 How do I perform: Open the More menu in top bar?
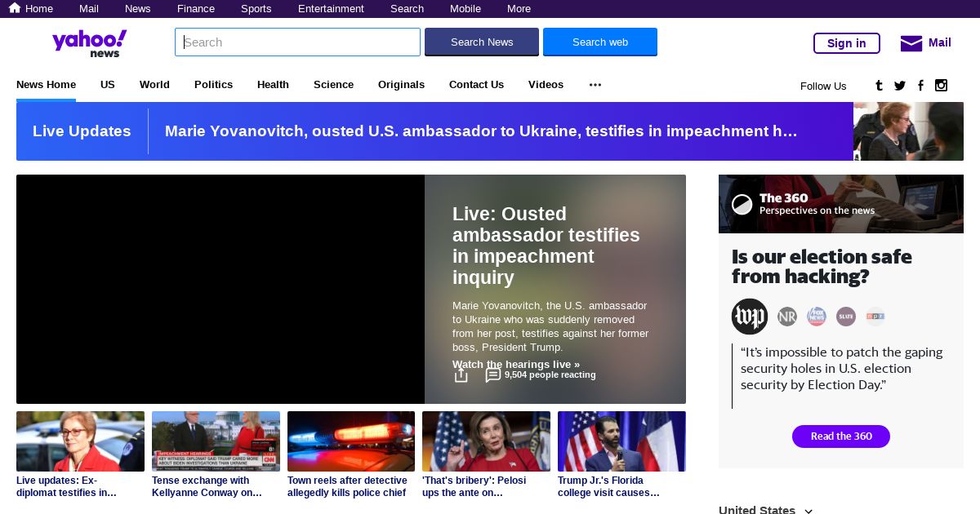pos(519,9)
